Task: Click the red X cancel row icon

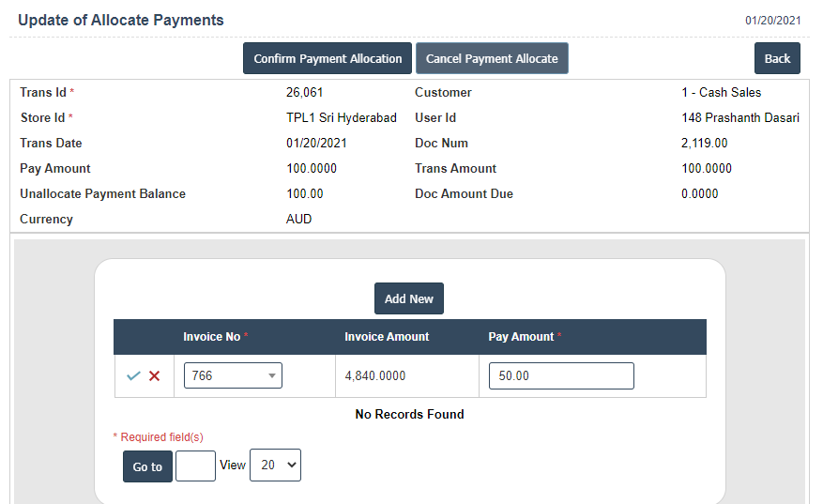Action: pyautogui.click(x=155, y=376)
